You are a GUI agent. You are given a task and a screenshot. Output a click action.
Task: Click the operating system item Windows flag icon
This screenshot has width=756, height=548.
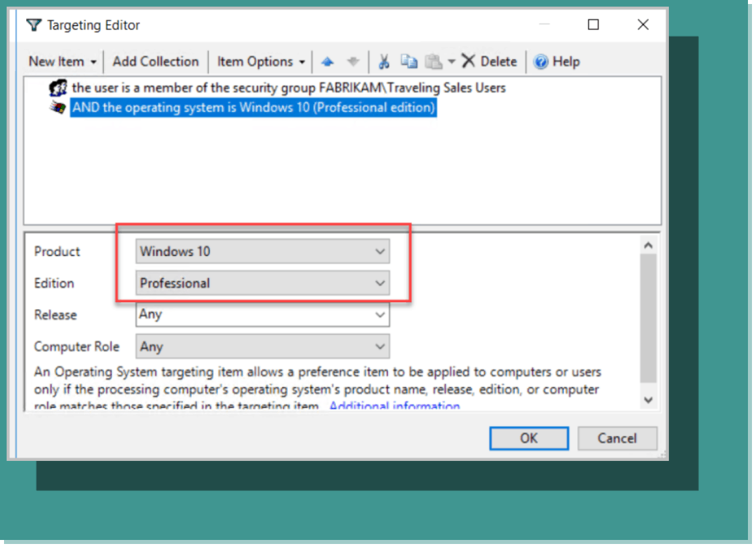click(58, 107)
